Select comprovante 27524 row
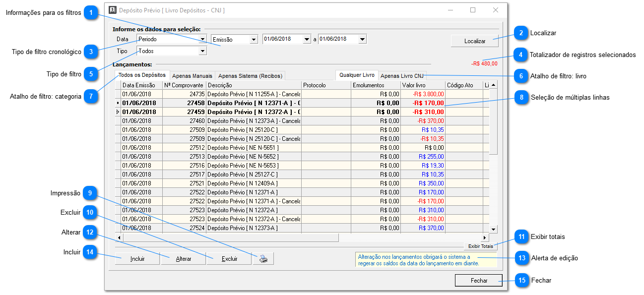 [302, 228]
